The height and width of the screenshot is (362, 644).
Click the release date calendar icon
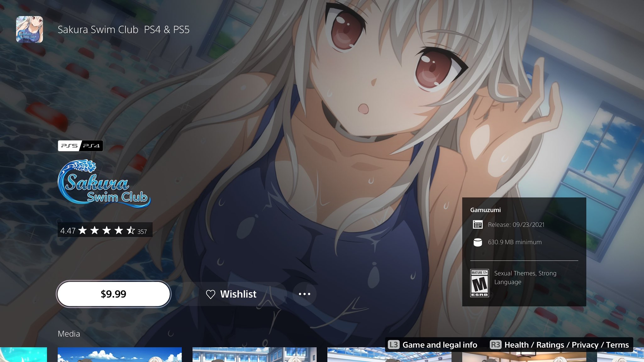tap(478, 225)
